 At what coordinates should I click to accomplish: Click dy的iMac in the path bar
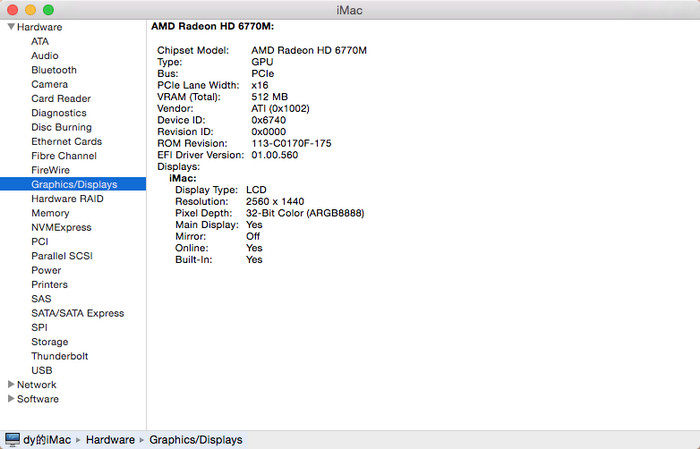coord(47,440)
